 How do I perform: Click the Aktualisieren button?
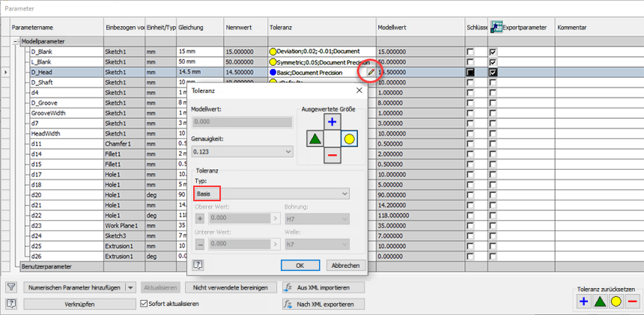160,287
